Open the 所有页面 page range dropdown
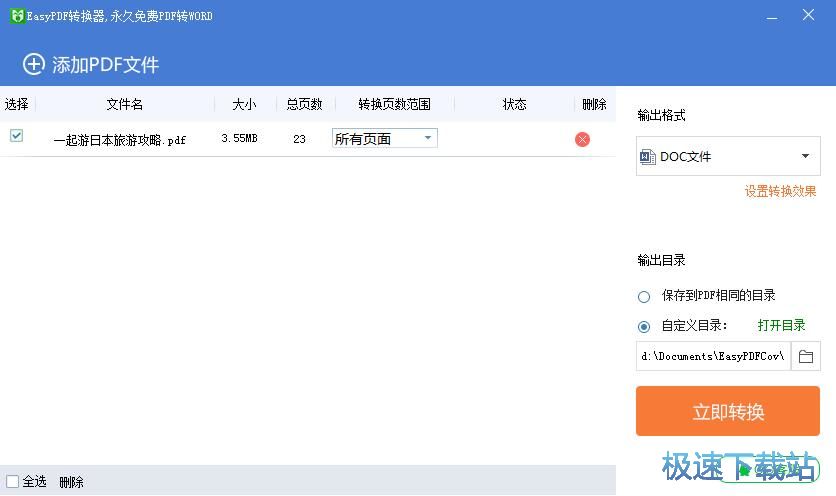The image size is (836, 496). 384,139
